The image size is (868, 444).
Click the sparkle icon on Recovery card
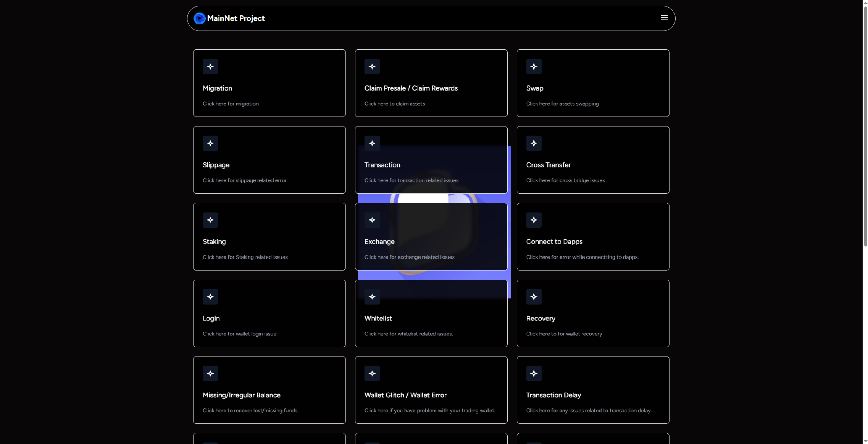pos(534,297)
